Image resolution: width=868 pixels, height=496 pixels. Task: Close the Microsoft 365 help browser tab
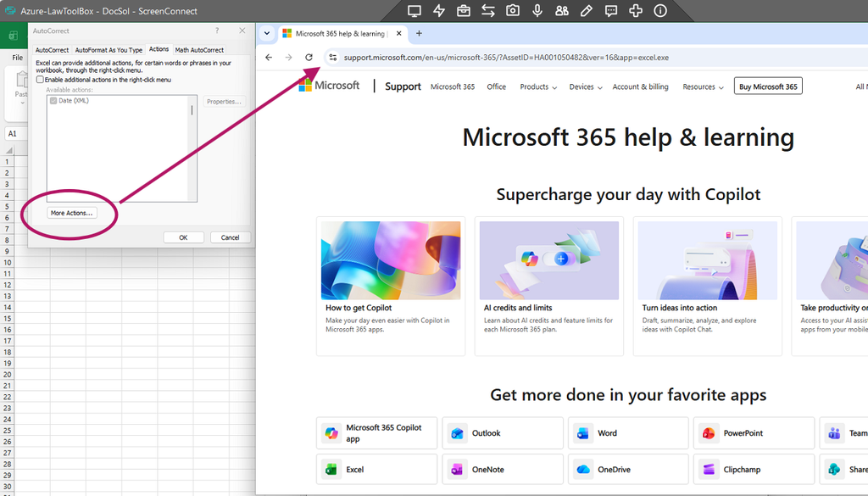[398, 33]
